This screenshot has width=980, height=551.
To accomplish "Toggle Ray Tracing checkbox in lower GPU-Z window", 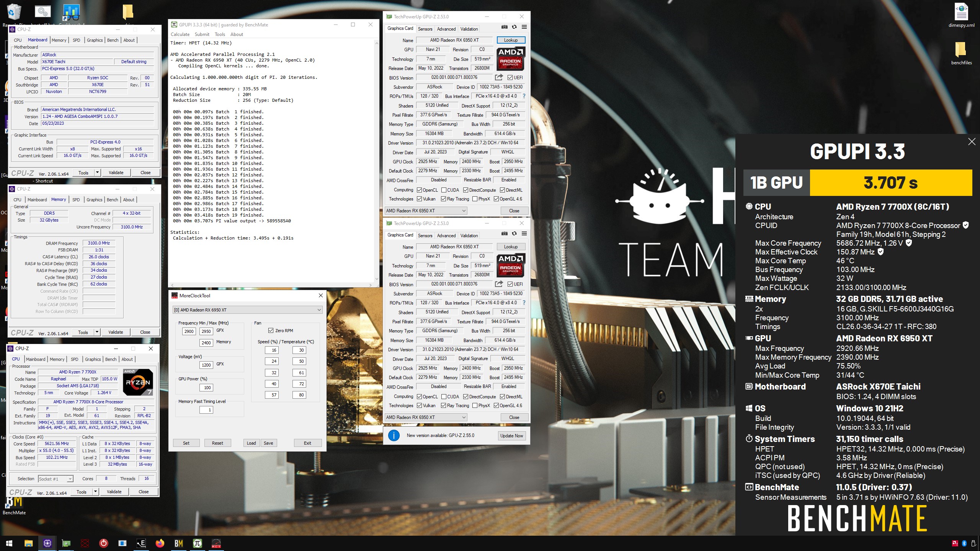I will click(443, 406).
